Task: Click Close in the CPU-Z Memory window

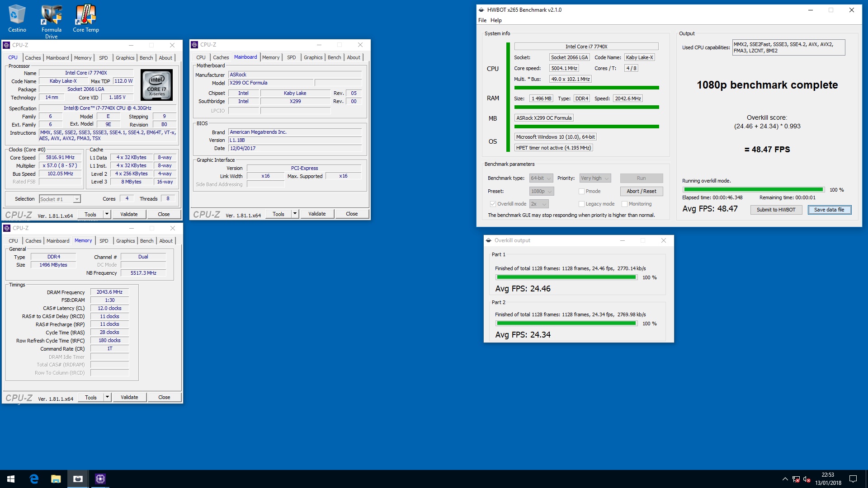Action: coord(164,397)
